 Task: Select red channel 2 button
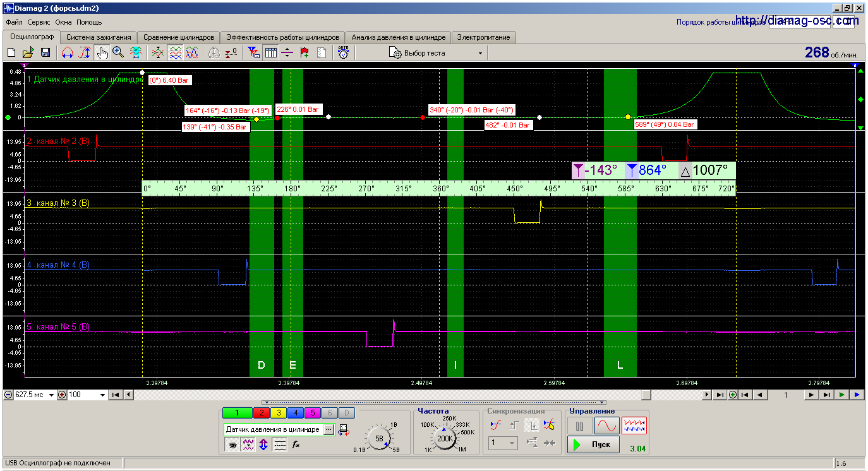[x=260, y=413]
